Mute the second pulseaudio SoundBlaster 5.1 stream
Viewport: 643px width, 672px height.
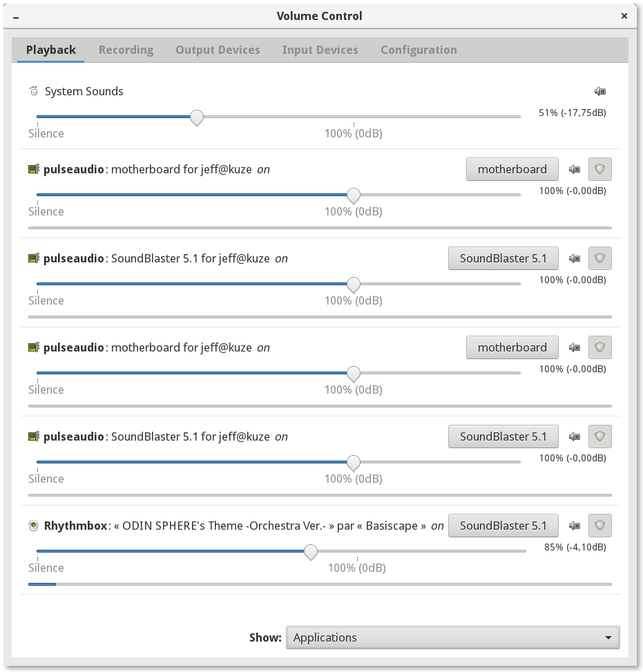pyautogui.click(x=574, y=436)
